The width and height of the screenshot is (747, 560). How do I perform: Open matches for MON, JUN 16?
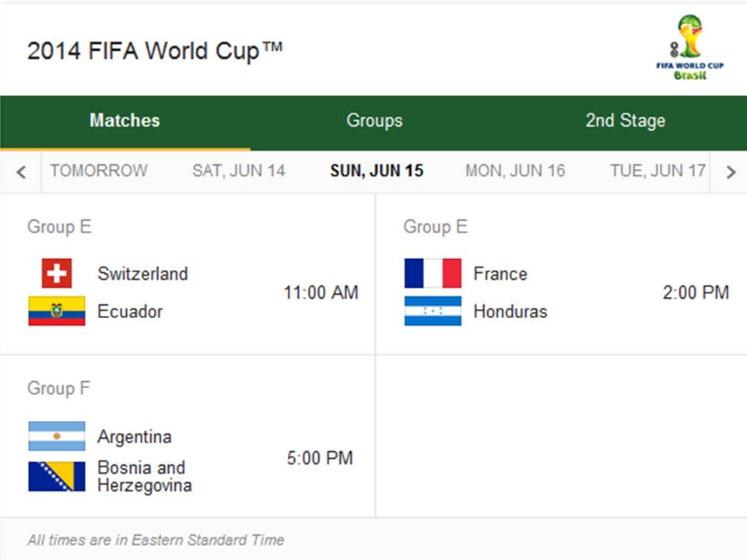click(x=515, y=170)
